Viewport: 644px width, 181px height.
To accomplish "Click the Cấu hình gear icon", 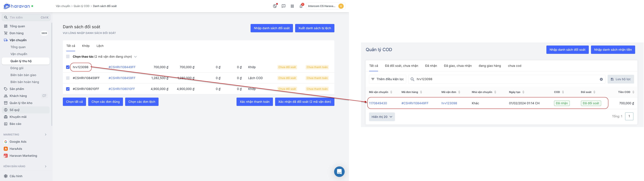I will click(6, 176).
